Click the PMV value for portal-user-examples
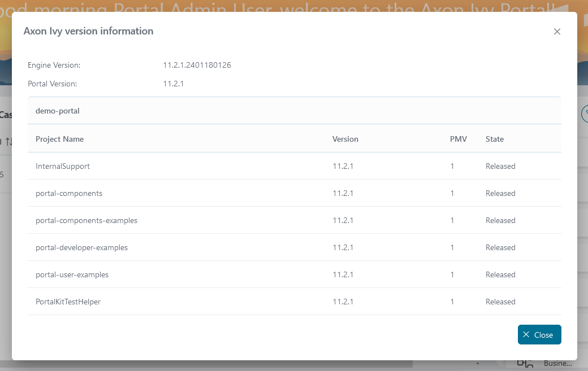Viewport: 588px width, 371px height. pyautogui.click(x=452, y=275)
